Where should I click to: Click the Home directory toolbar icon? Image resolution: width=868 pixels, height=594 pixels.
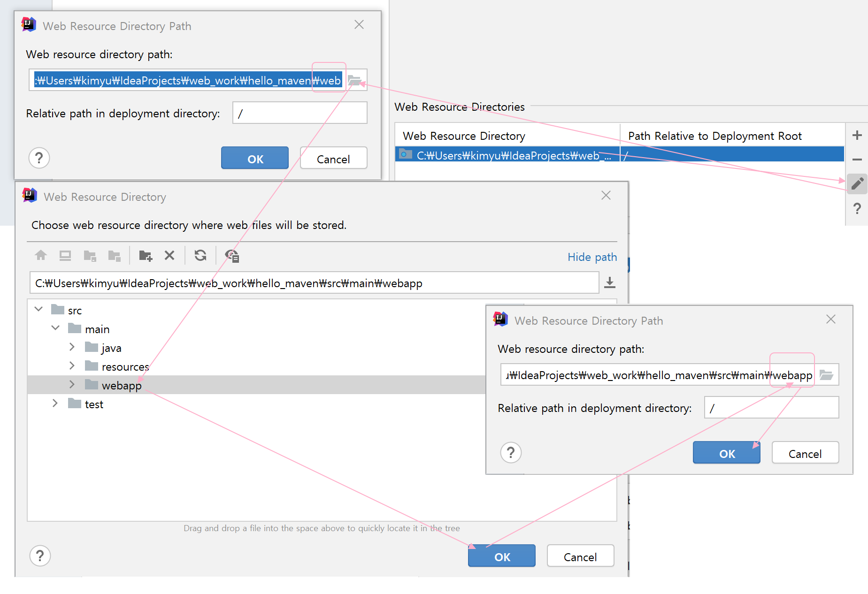coord(41,255)
